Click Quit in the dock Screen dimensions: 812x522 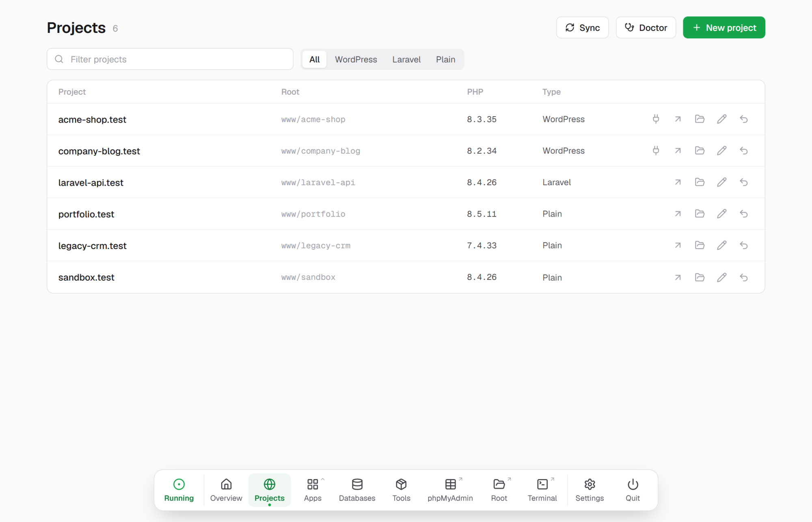(x=633, y=490)
